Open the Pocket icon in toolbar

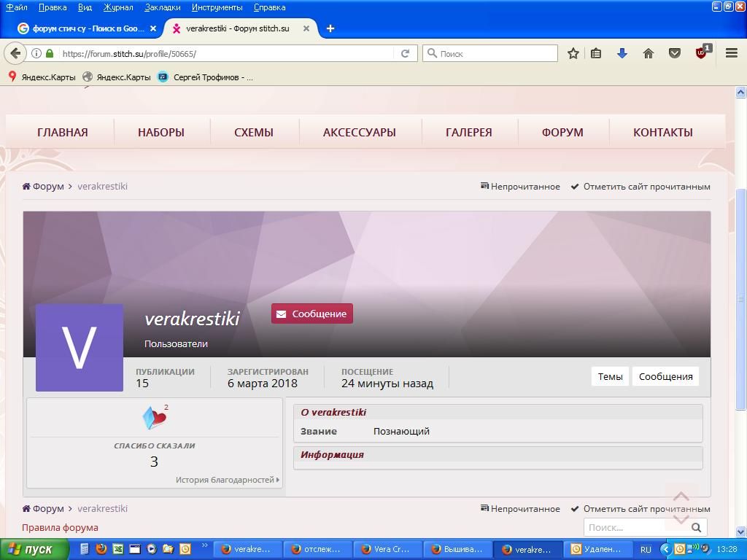coord(675,53)
